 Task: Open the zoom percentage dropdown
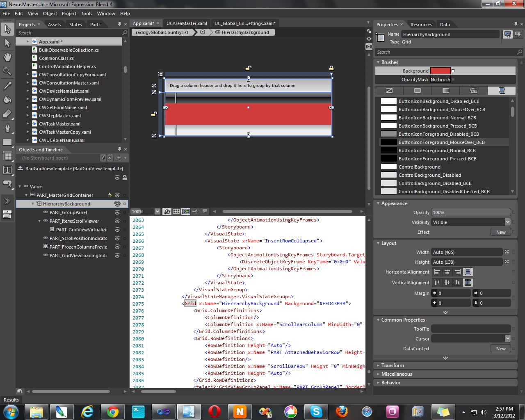point(157,212)
